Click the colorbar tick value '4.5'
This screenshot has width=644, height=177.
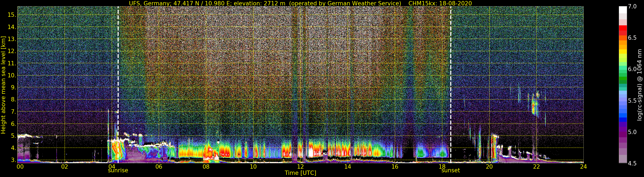pyautogui.click(x=632, y=163)
